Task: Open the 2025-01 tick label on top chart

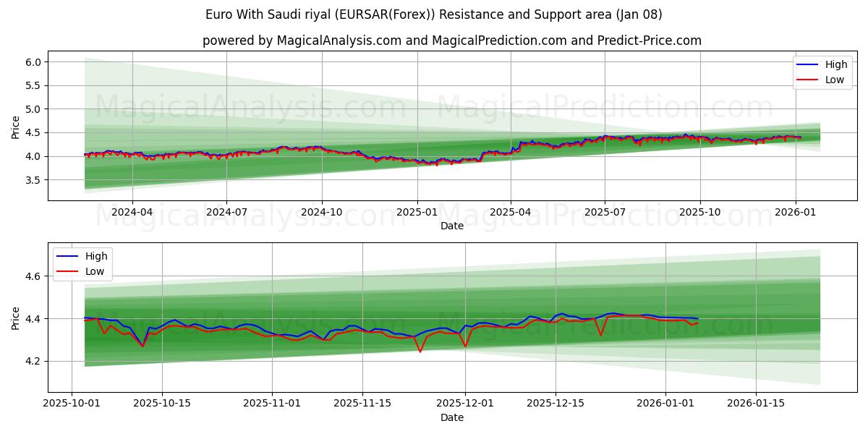Action: point(418,210)
